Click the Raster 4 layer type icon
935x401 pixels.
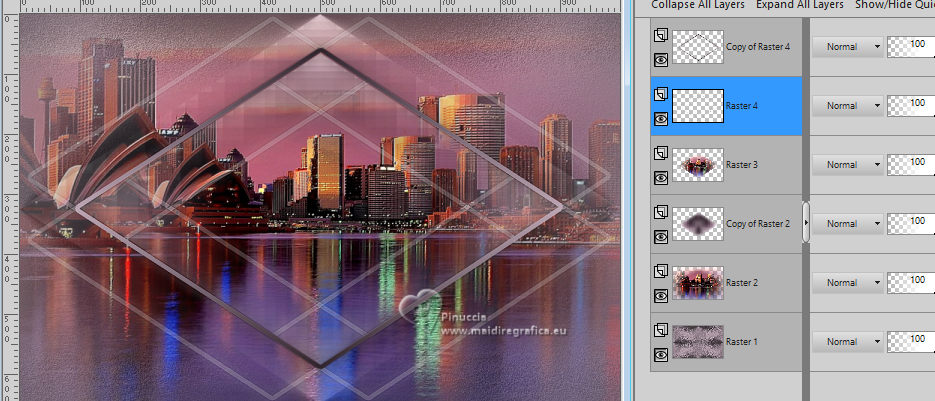(x=660, y=94)
